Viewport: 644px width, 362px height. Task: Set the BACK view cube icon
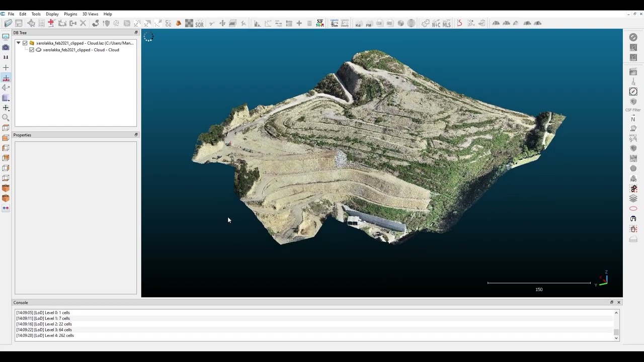coord(6,198)
